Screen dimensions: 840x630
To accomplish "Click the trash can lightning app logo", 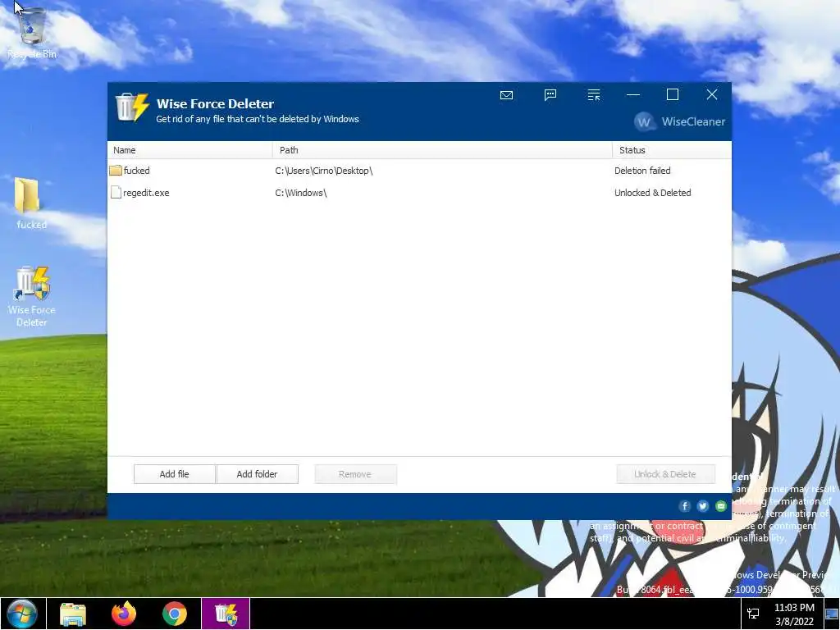I will point(132,107).
